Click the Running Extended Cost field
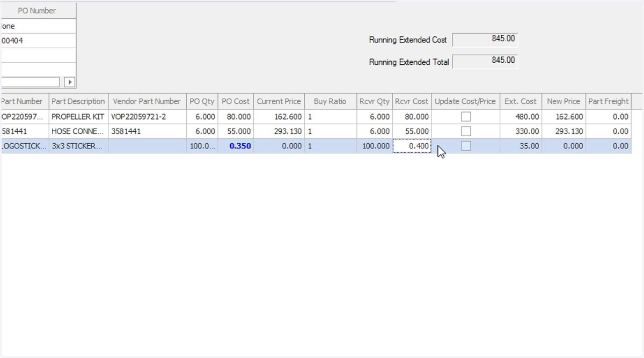Viewport: 644px width, 358px height. (x=485, y=40)
